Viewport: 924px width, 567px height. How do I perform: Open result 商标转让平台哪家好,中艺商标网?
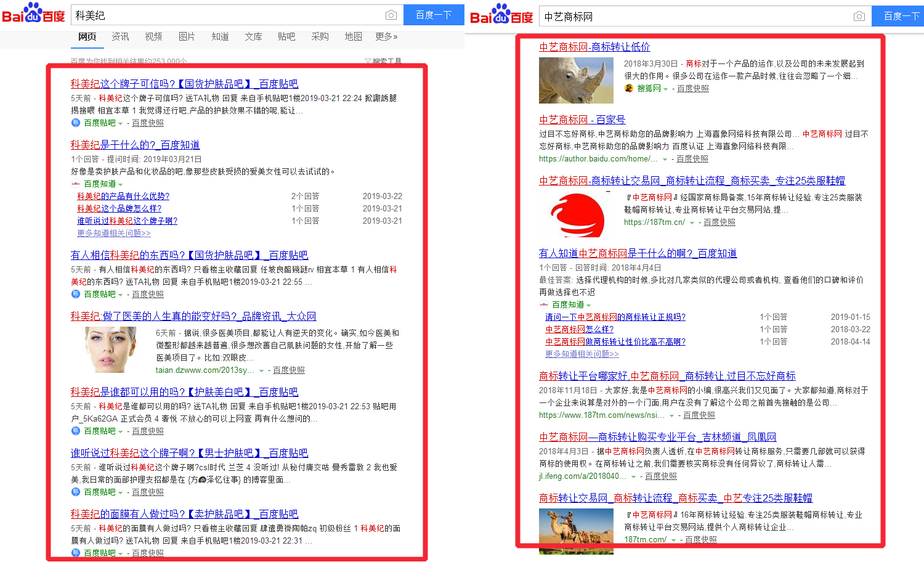(x=667, y=376)
